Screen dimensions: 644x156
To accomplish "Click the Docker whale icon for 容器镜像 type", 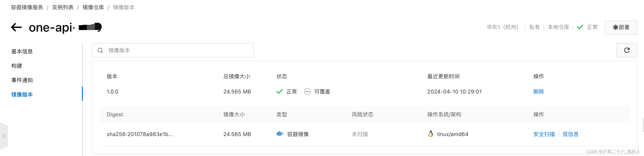I will pyautogui.click(x=280, y=134).
